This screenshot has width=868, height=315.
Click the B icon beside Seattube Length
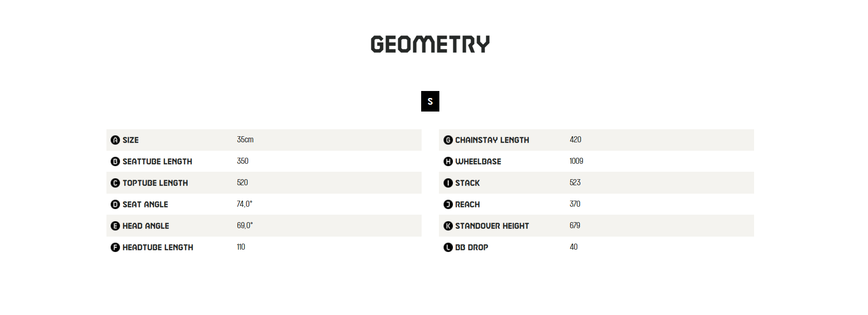(115, 161)
